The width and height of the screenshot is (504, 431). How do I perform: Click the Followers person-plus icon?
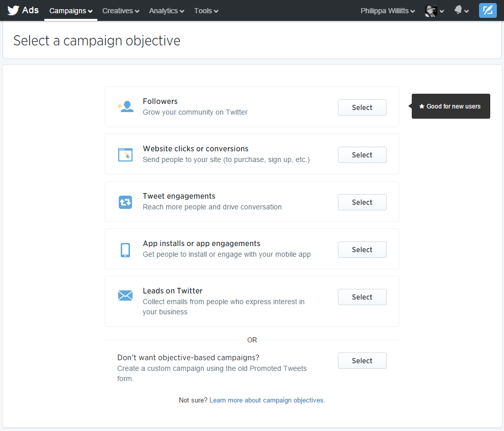click(125, 106)
